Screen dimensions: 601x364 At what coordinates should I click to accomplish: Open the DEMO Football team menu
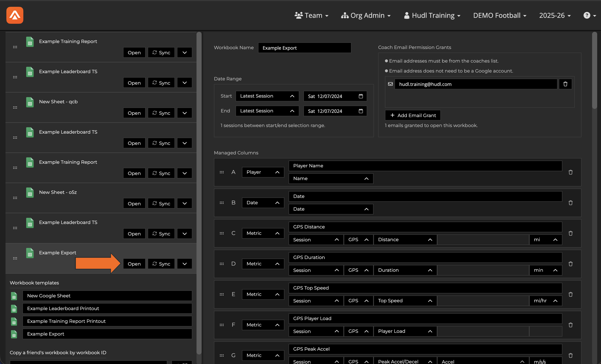[x=500, y=15]
